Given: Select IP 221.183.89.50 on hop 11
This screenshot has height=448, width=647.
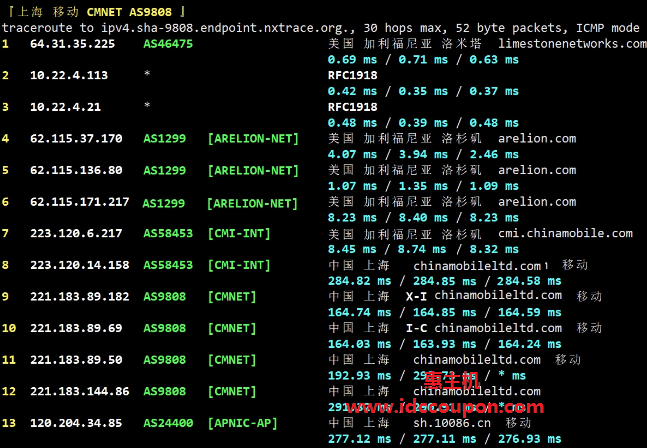Looking at the screenshot, I should click(76, 360).
